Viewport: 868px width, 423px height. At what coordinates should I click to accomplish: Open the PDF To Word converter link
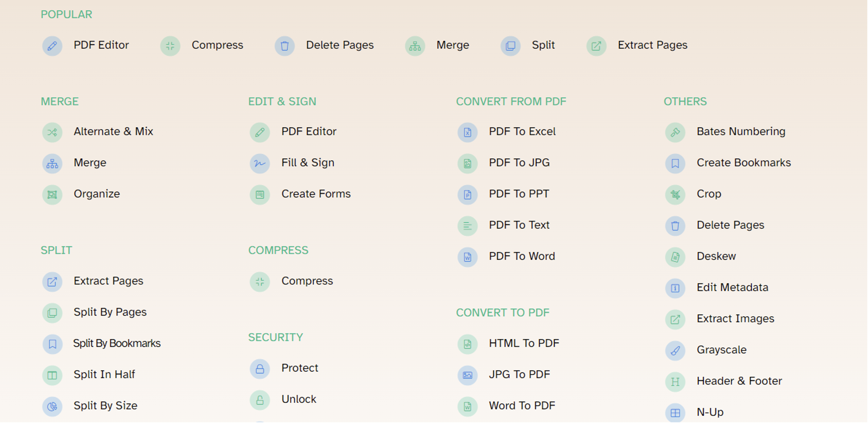tap(522, 256)
